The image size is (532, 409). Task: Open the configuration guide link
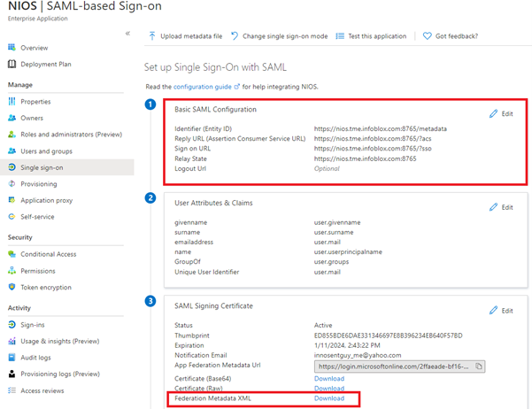click(202, 86)
